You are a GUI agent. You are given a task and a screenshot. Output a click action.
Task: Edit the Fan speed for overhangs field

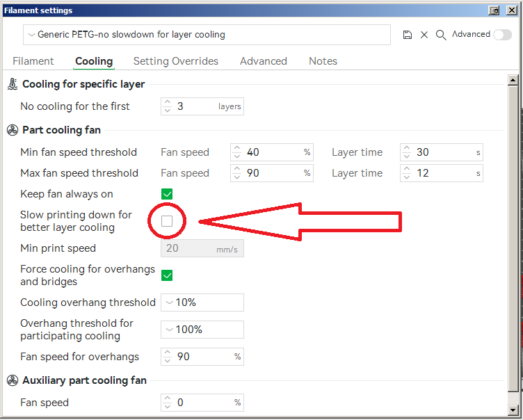(202, 357)
